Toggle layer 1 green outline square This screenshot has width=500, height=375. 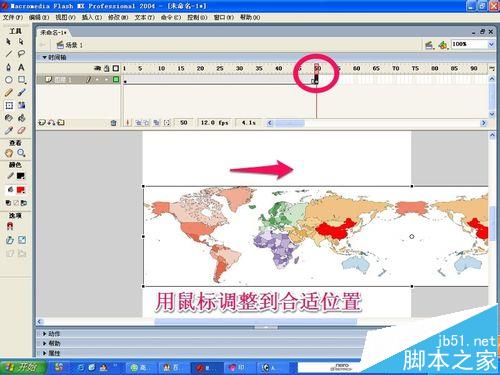click(x=116, y=79)
